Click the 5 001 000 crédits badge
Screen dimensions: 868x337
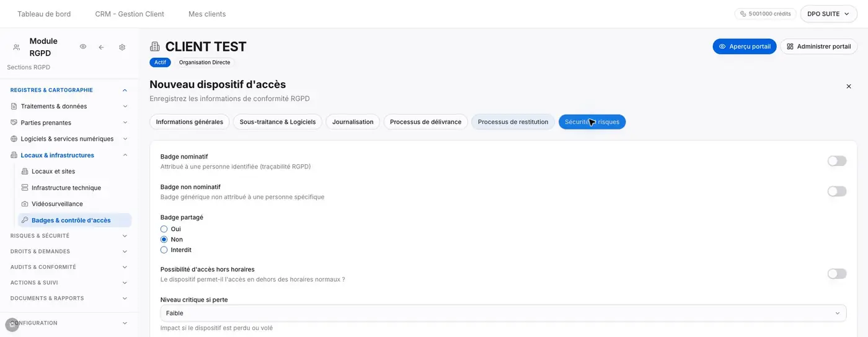[x=766, y=14]
